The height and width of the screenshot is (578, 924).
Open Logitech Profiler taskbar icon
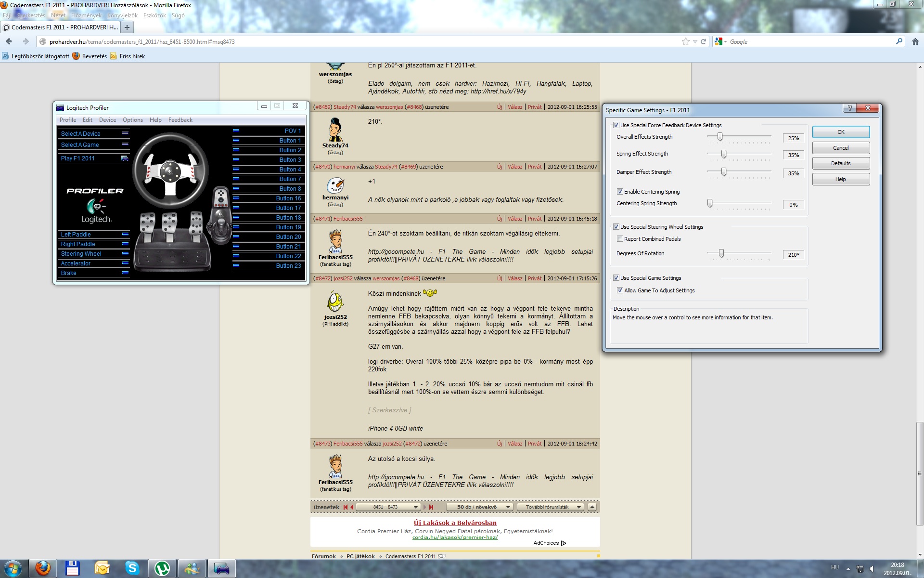(221, 568)
